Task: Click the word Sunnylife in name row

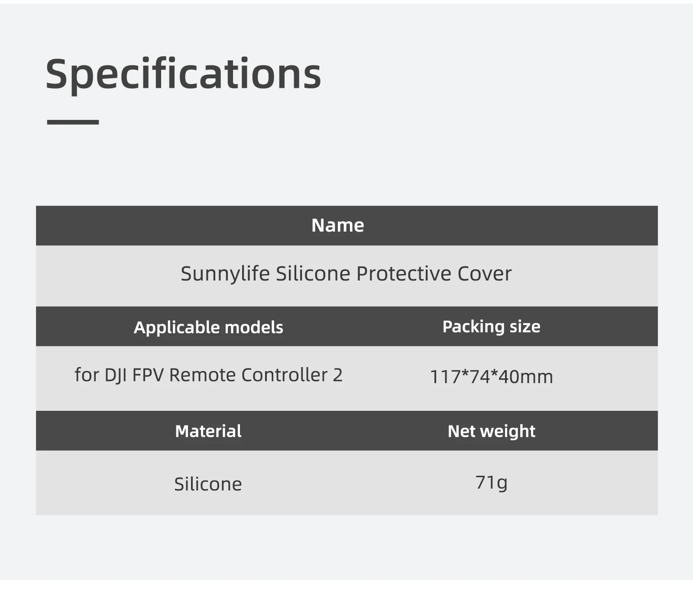Action: 225,274
